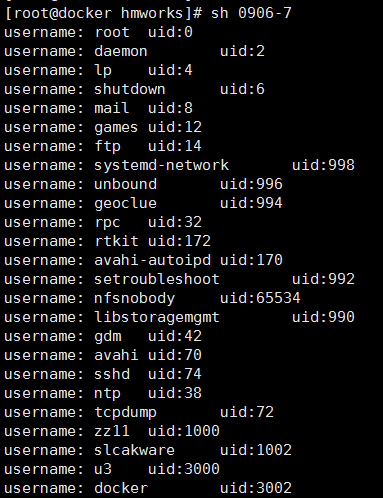Click on 'libstoragemgmt' username
This screenshot has width=383, height=498.
[x=157, y=317]
